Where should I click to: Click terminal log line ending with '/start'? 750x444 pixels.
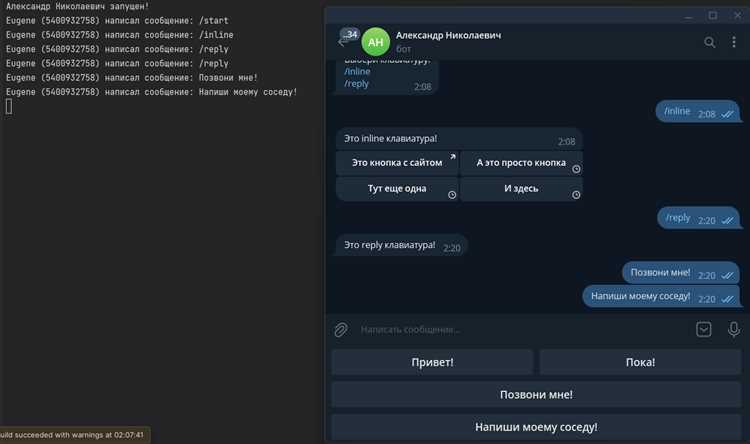(117, 21)
